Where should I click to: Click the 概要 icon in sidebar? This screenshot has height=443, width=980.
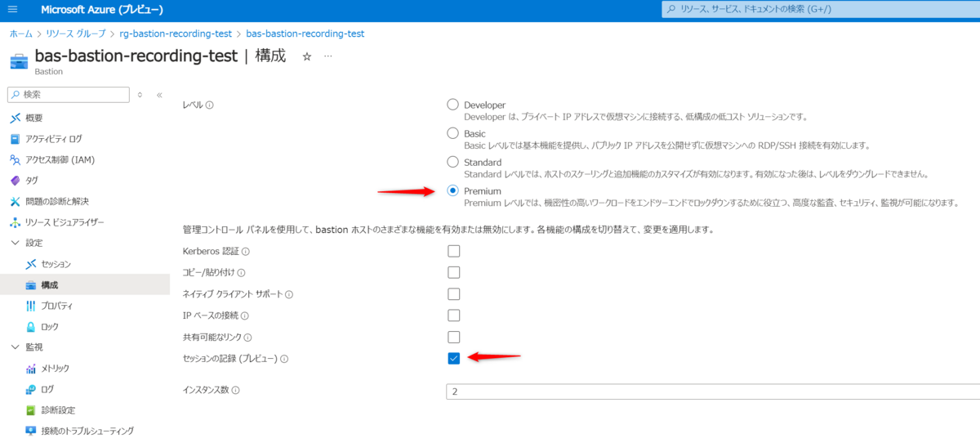[x=16, y=118]
